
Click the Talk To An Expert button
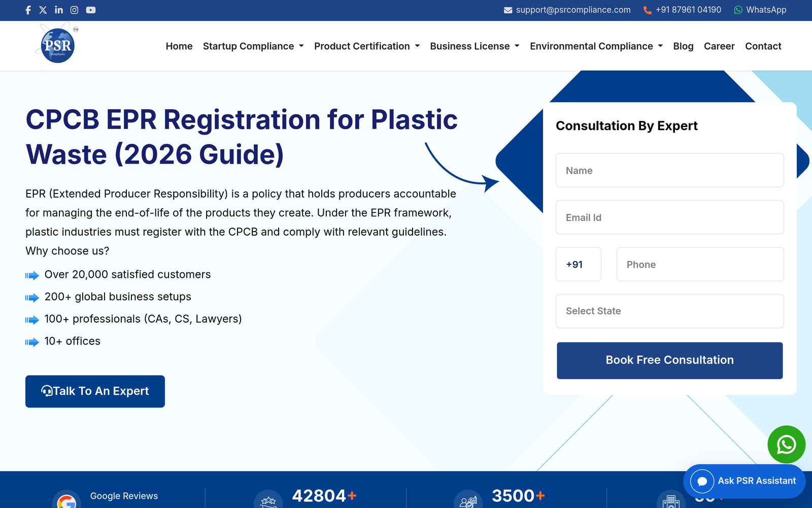coord(95,391)
